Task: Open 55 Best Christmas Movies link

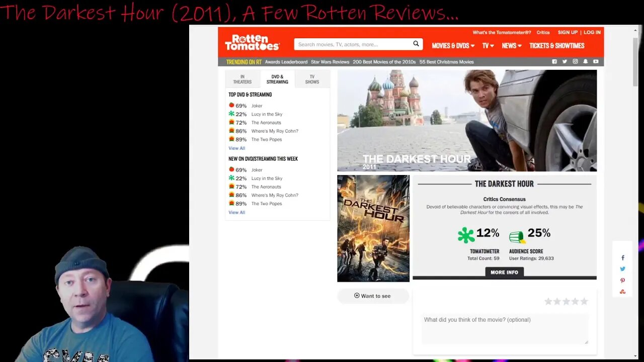Action: pyautogui.click(x=446, y=62)
